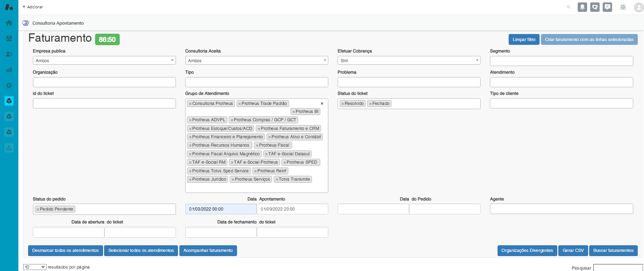Viewport: 644px width, 271px height.
Task: Remove the Pedido Pendente tag
Action: click(x=38, y=210)
